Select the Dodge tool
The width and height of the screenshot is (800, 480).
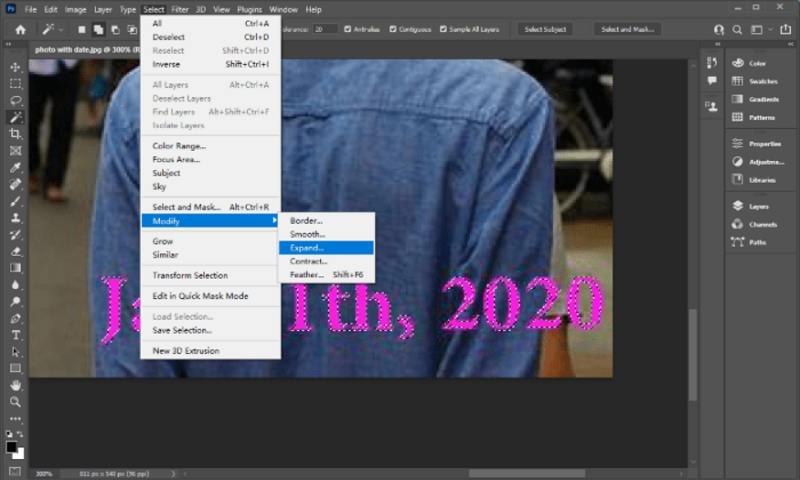(15, 301)
